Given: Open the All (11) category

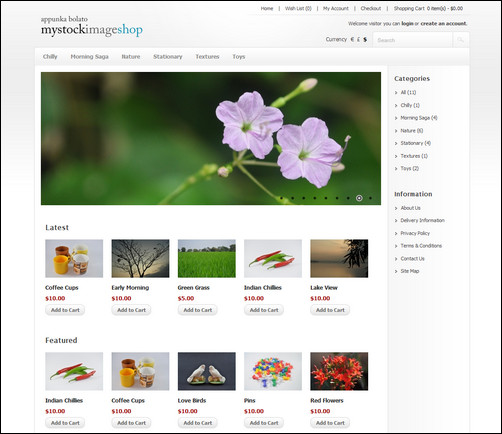Looking at the screenshot, I should click(408, 92).
